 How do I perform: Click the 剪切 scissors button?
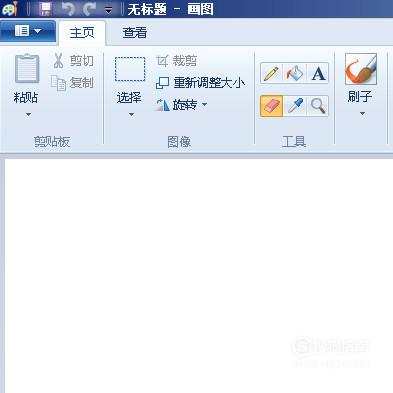point(73,61)
